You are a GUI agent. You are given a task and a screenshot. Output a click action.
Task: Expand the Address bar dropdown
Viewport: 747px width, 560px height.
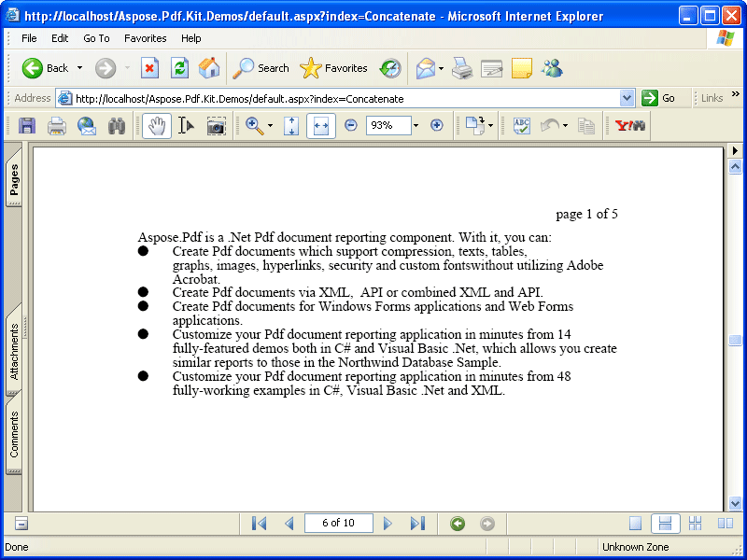627,99
